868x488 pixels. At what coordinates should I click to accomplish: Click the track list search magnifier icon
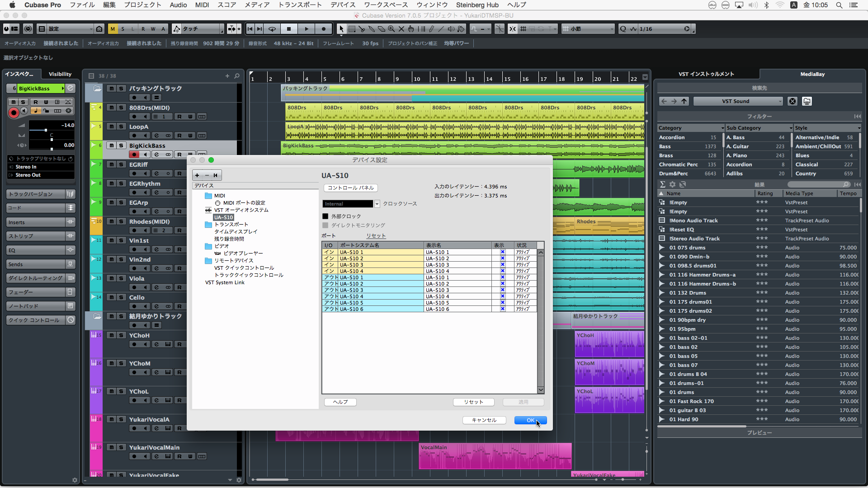236,76
